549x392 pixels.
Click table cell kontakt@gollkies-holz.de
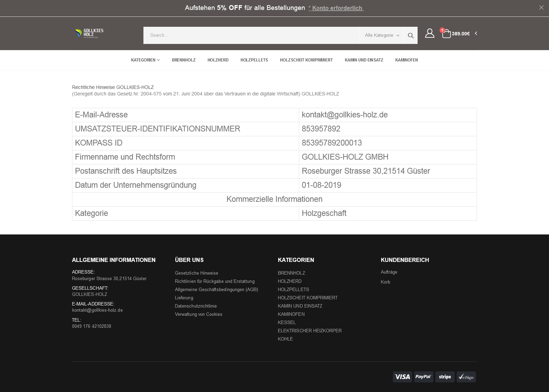coord(388,115)
